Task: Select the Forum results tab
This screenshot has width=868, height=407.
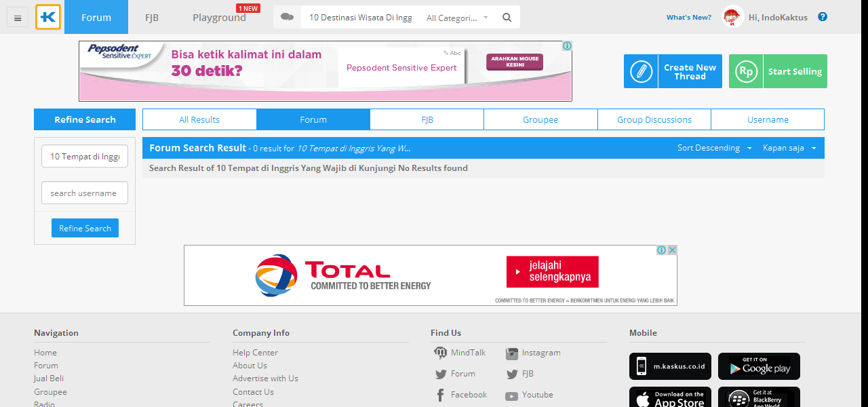Action: [x=313, y=119]
